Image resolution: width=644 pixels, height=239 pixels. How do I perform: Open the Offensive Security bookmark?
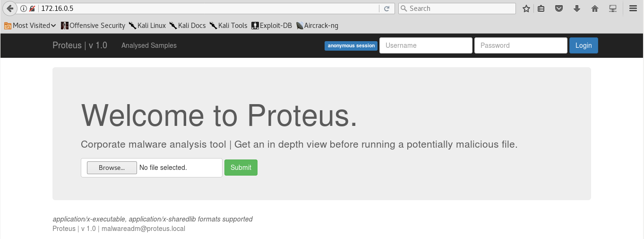(x=93, y=26)
